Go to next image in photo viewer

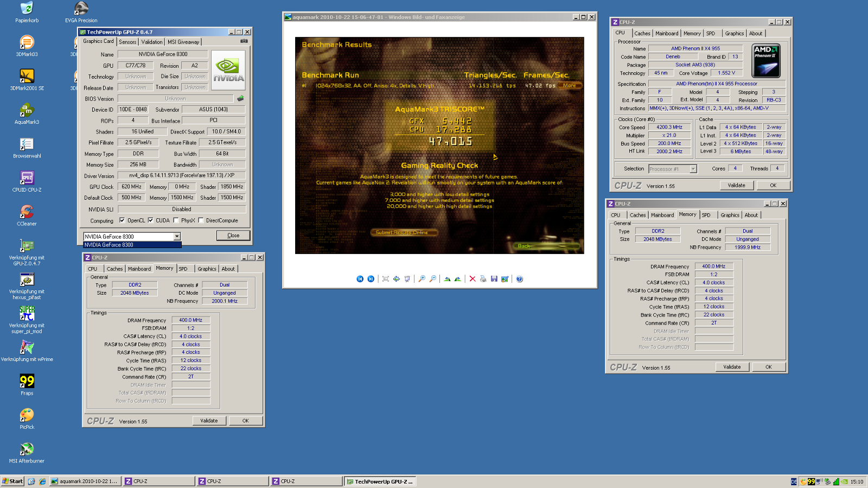point(371,279)
